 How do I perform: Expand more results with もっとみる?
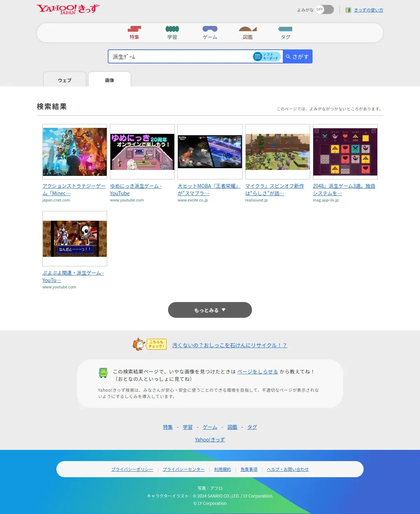click(210, 310)
